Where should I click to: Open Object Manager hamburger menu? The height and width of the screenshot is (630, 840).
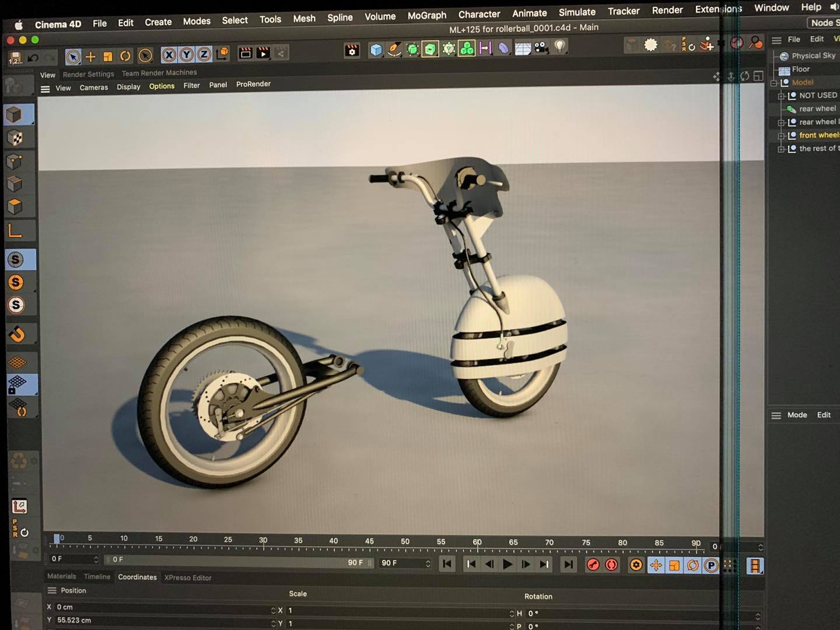[776, 40]
